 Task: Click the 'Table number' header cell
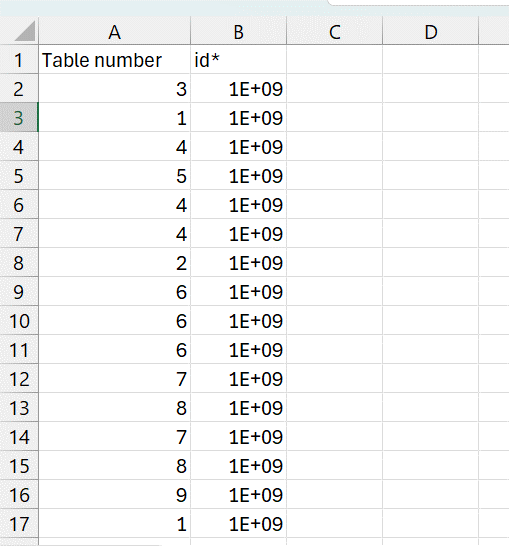click(115, 60)
